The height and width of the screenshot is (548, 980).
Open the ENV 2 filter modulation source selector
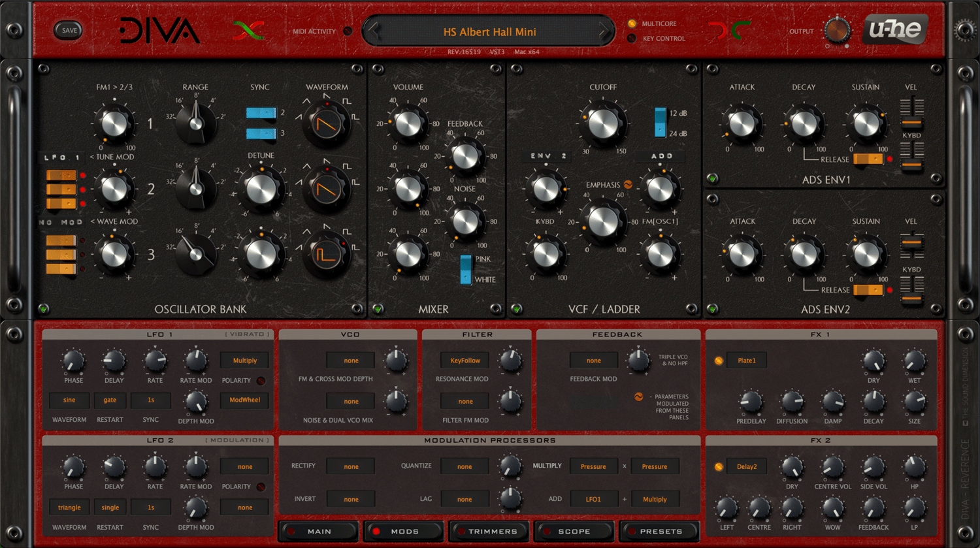click(x=548, y=156)
